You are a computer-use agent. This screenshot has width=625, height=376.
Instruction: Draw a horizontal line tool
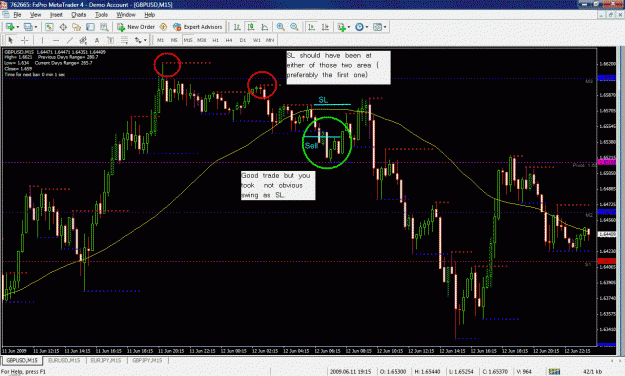point(56,40)
